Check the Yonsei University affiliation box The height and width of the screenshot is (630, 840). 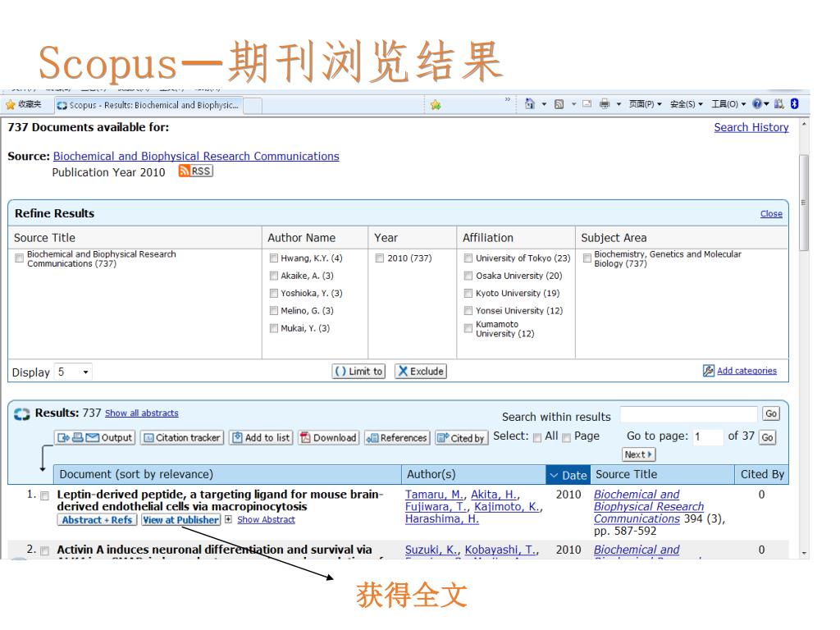pyautogui.click(x=468, y=311)
